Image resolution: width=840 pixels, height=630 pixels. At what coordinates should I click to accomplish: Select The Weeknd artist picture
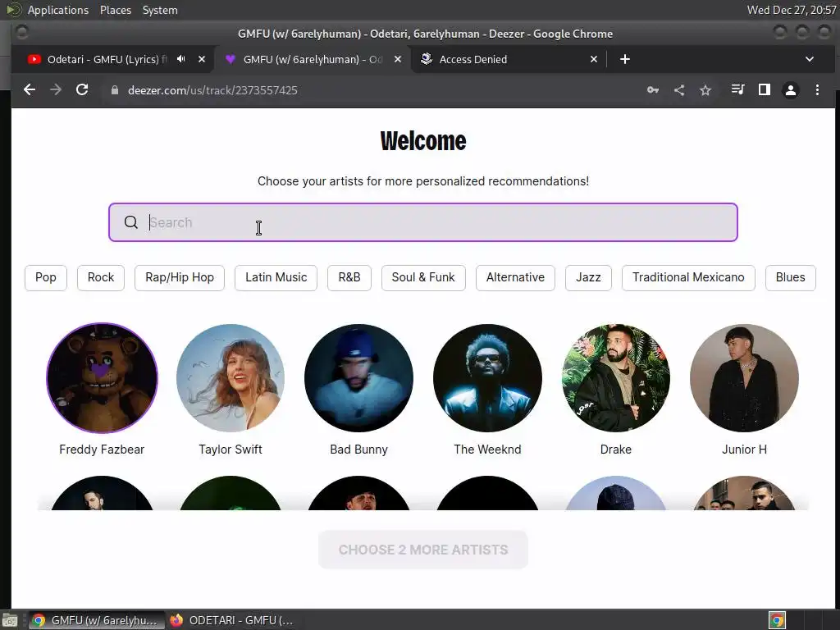(x=487, y=377)
